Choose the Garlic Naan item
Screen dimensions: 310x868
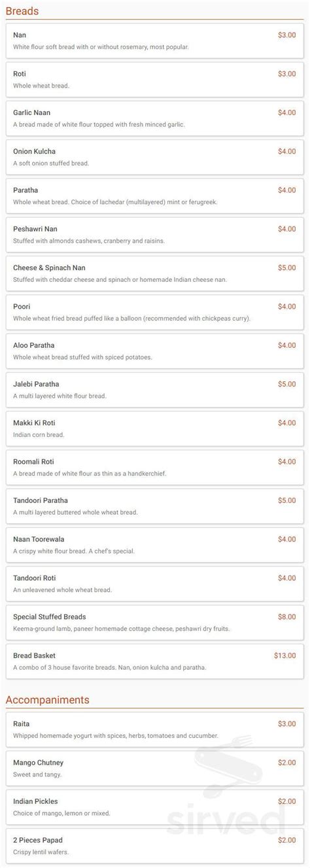click(154, 118)
